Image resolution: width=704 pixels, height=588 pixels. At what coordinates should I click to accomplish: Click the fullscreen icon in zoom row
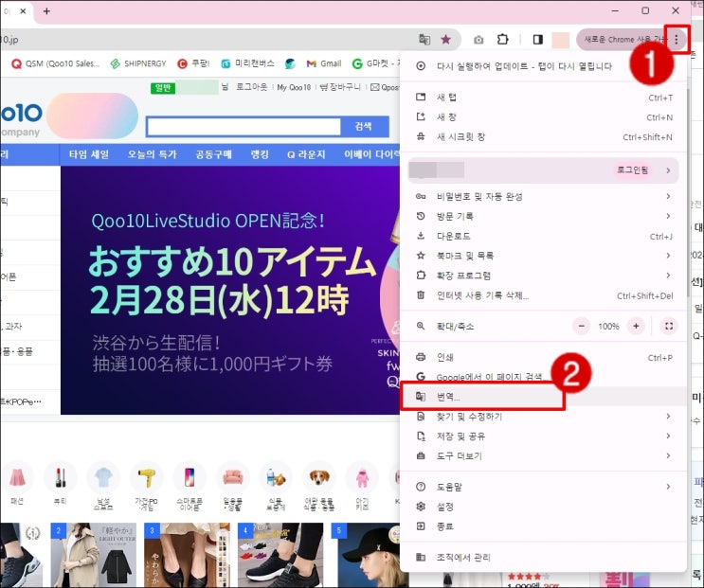point(669,326)
